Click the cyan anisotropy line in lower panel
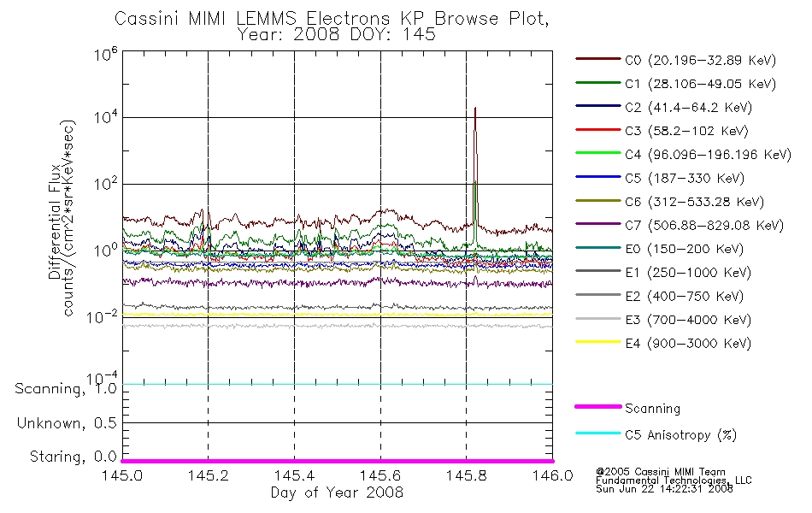This screenshot has width=812, height=513. [337, 384]
